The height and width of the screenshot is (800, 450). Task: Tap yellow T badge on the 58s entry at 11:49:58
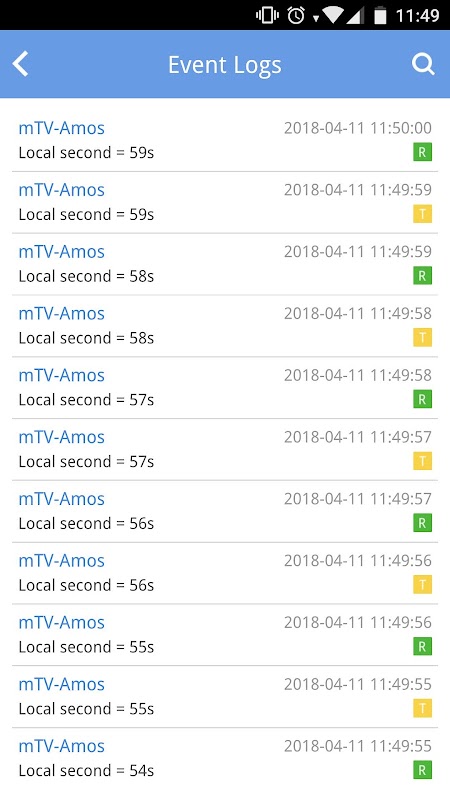coord(422,337)
